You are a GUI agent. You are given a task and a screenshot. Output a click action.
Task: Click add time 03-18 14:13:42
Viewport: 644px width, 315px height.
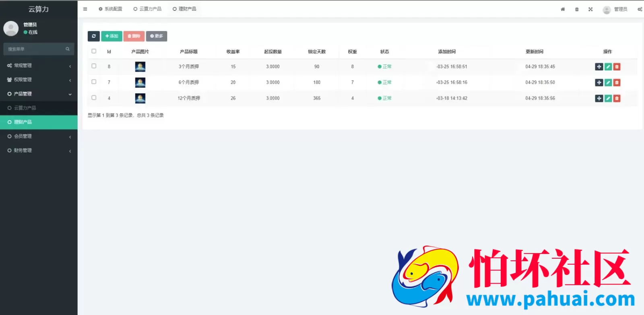[x=452, y=98]
